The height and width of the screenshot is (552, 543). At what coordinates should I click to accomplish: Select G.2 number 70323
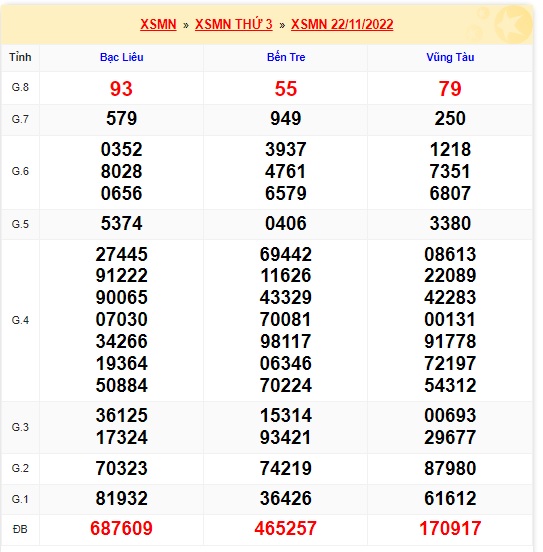click(121, 468)
